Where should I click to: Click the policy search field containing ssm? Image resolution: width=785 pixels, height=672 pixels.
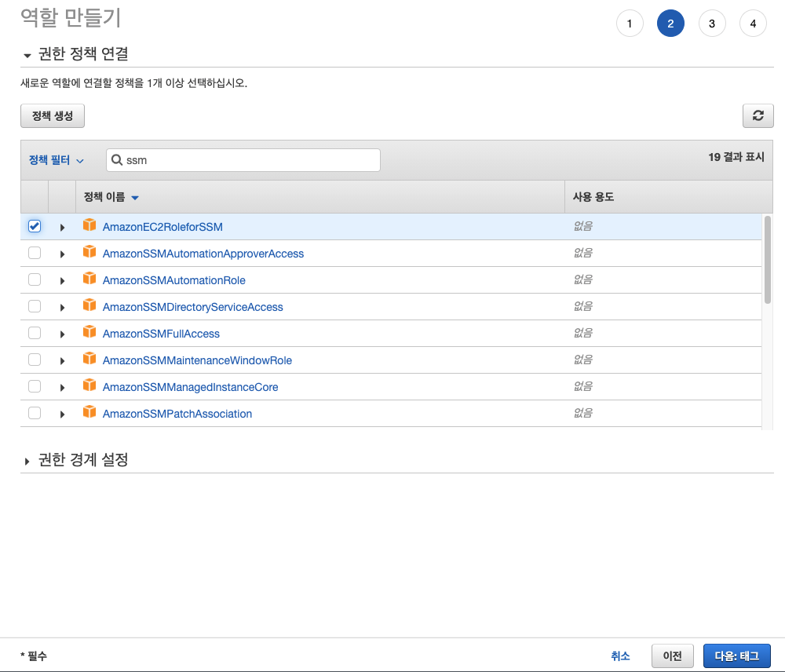pos(243,160)
